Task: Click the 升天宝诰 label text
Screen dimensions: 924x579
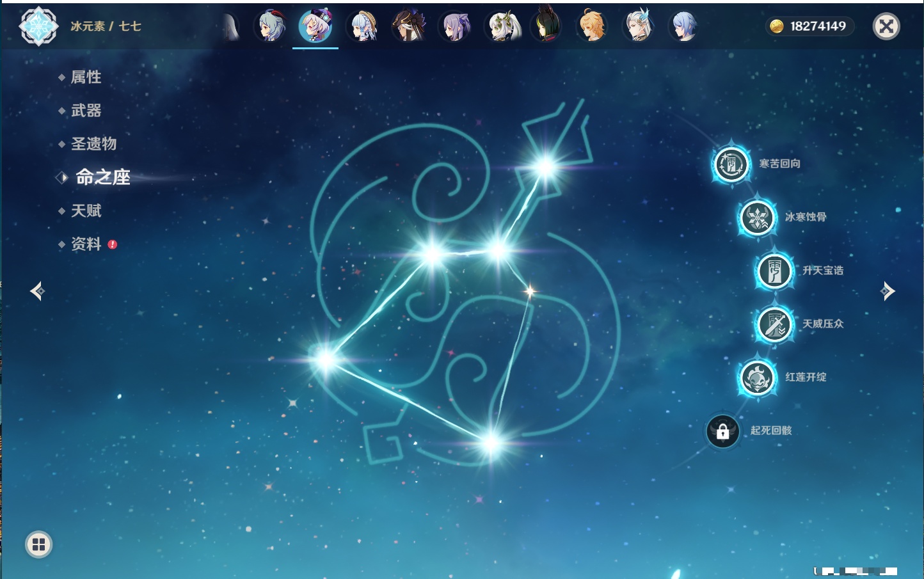Action: (823, 271)
